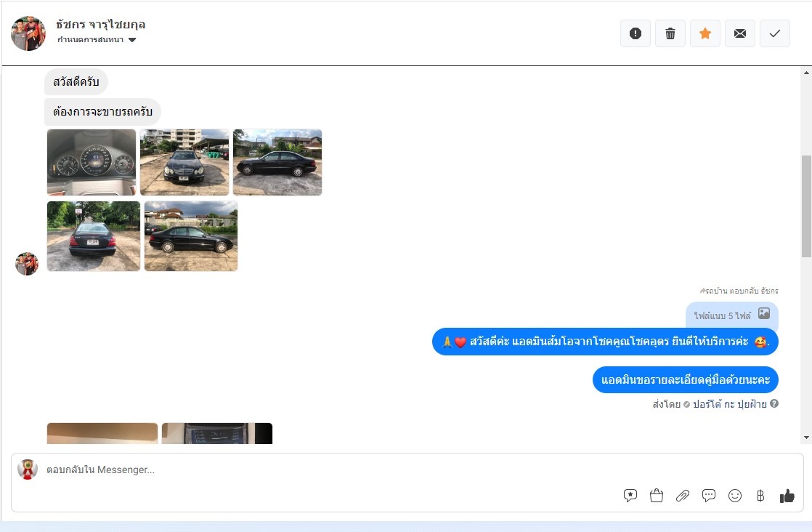Click the sender avatar beside the car photos

tap(27, 264)
